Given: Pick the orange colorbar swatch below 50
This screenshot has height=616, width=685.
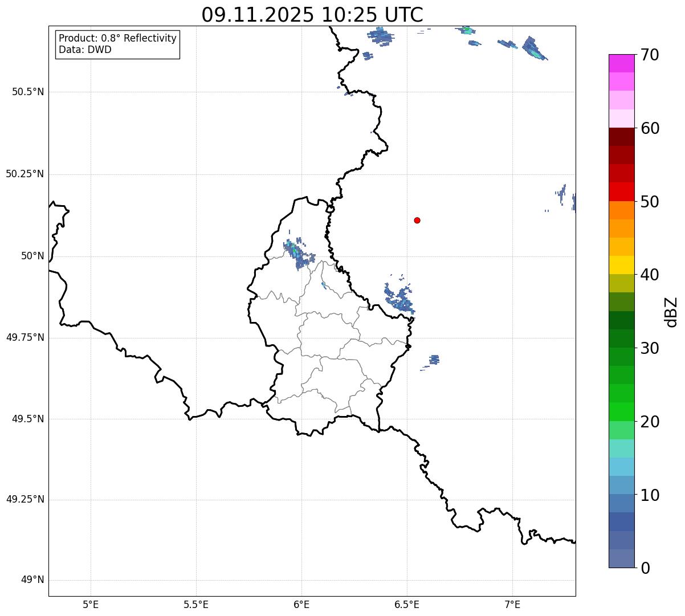Looking at the screenshot, I should pyautogui.click(x=621, y=210).
